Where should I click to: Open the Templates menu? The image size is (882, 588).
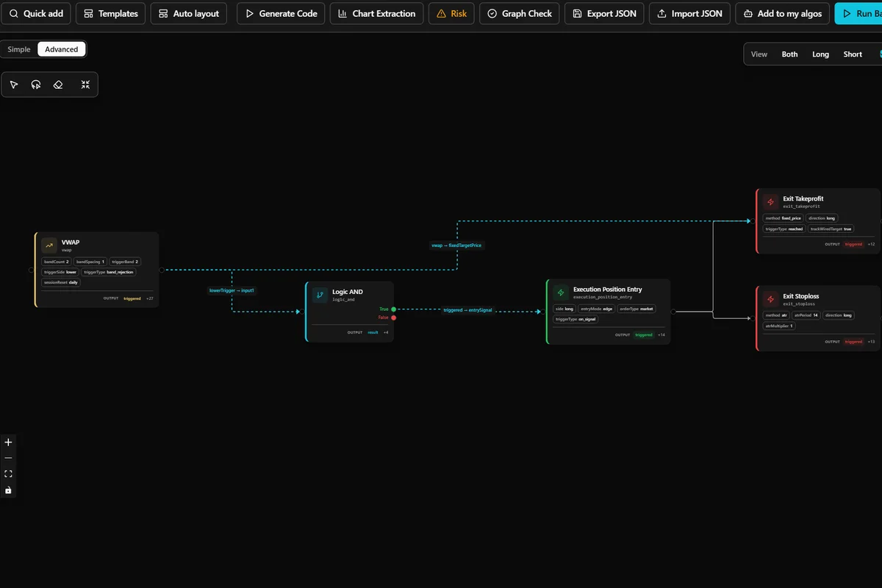click(x=110, y=13)
